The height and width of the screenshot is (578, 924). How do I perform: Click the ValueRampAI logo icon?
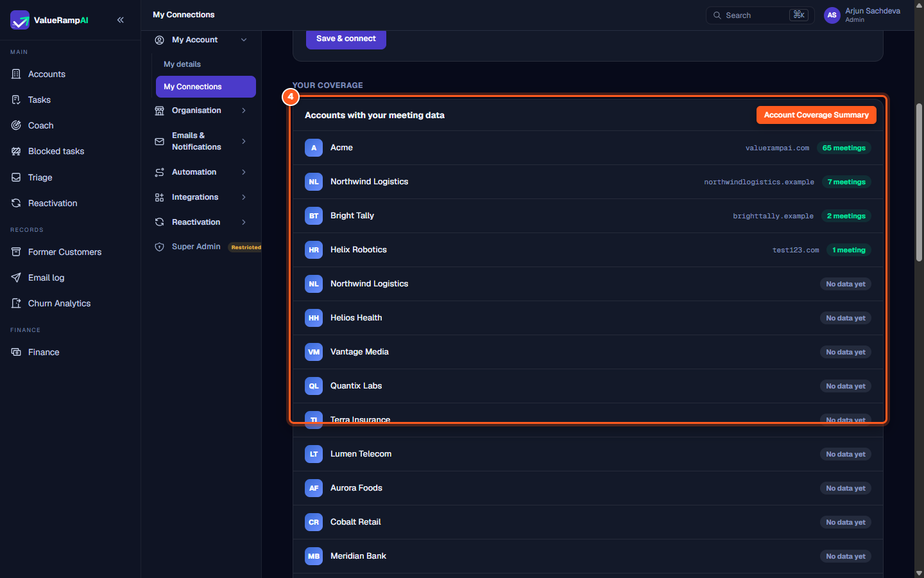pyautogui.click(x=20, y=20)
